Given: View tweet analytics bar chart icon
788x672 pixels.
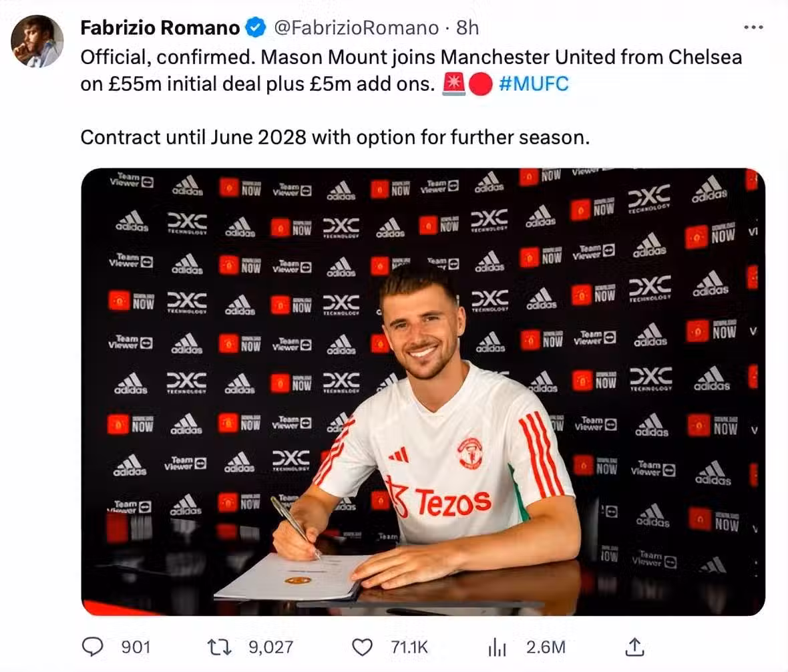Looking at the screenshot, I should [498, 647].
